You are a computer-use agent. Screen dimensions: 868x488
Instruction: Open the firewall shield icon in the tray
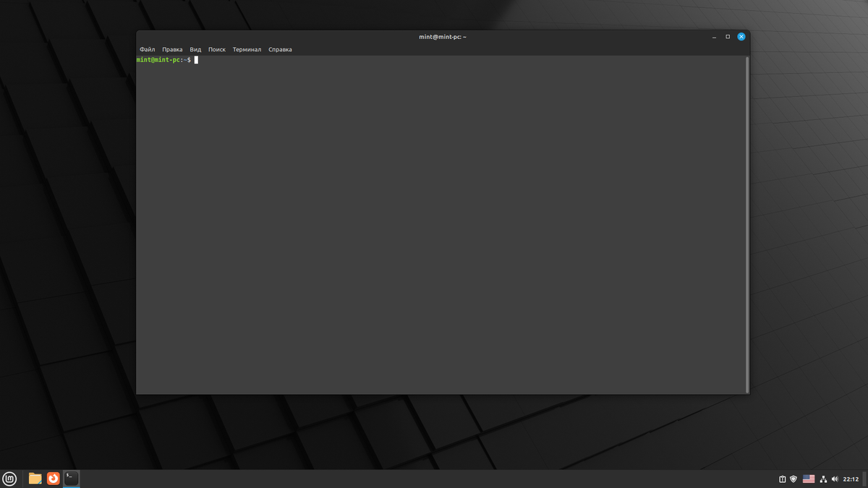[x=793, y=478]
